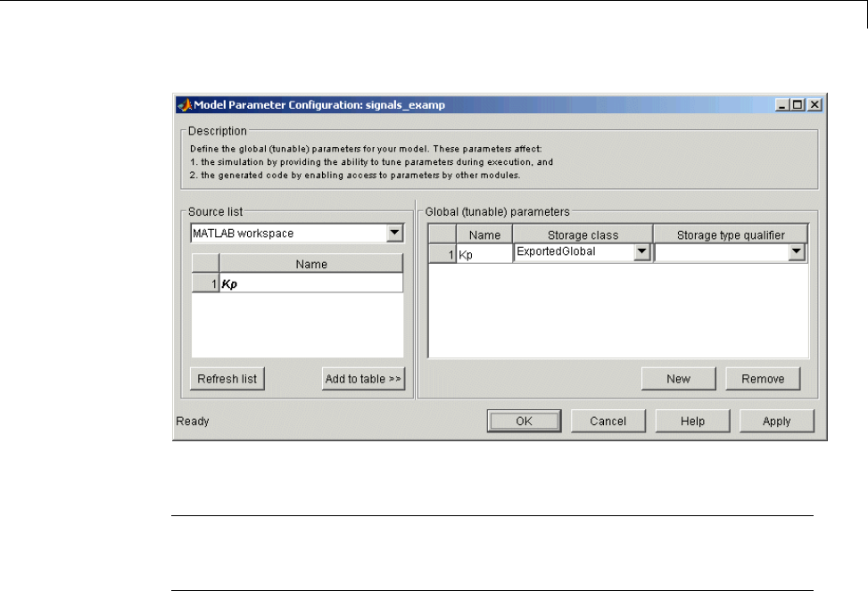The height and width of the screenshot is (591, 868).
Task: Click the Remove button
Action: (763, 379)
